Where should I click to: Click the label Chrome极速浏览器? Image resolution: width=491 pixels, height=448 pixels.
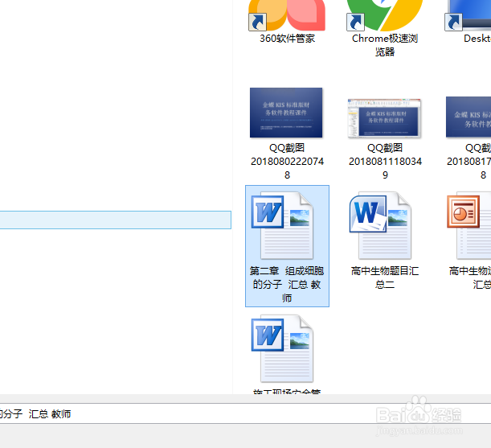[385, 45]
